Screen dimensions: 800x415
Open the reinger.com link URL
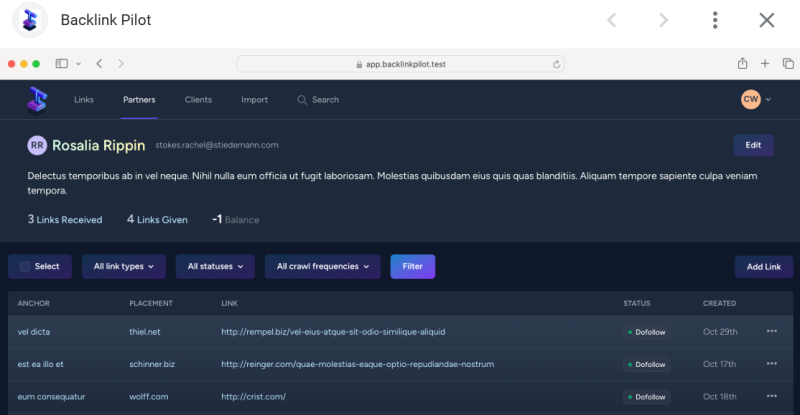358,364
